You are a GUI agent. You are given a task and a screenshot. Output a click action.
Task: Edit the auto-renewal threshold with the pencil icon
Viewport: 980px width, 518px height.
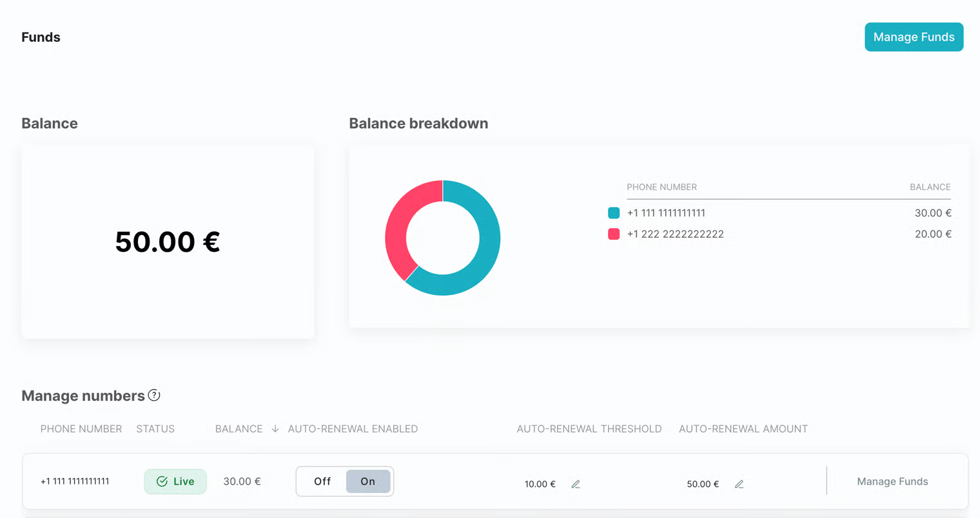coord(576,484)
